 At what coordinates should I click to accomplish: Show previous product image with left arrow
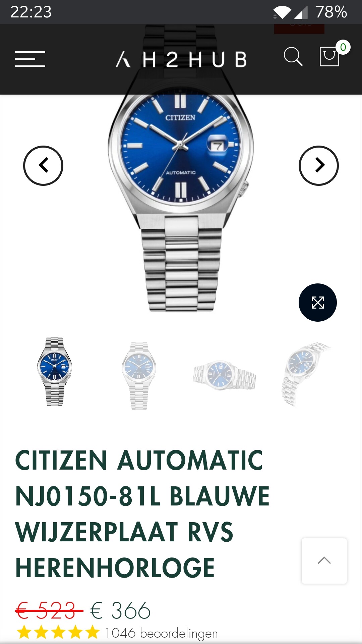point(43,166)
